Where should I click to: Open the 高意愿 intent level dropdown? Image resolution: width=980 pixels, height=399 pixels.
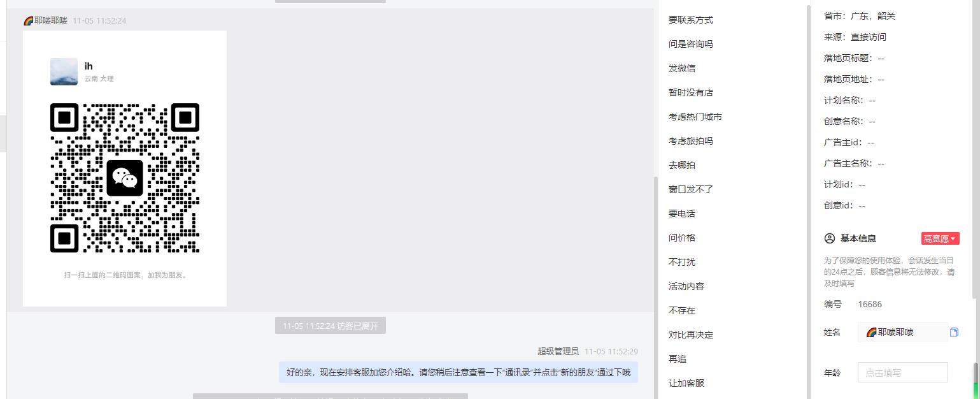pyautogui.click(x=940, y=238)
